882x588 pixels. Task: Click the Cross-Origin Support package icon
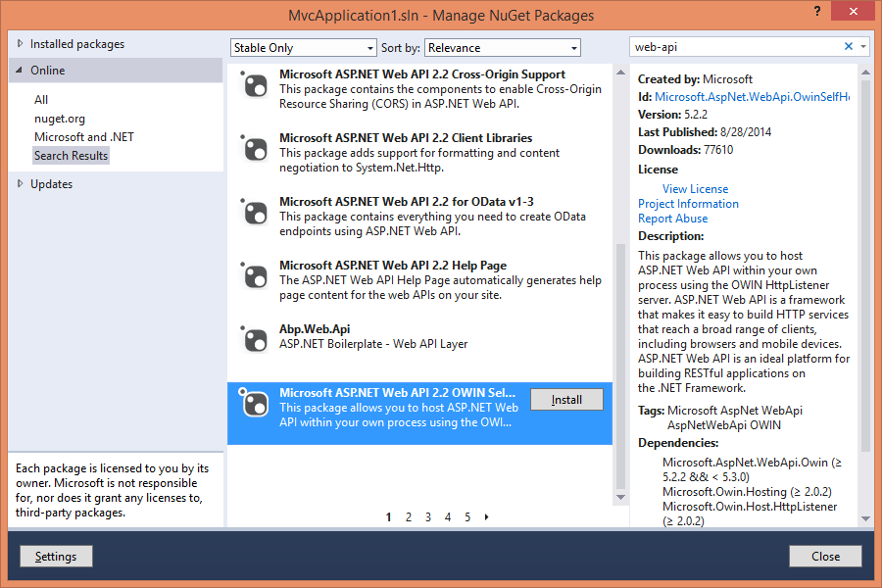point(255,85)
